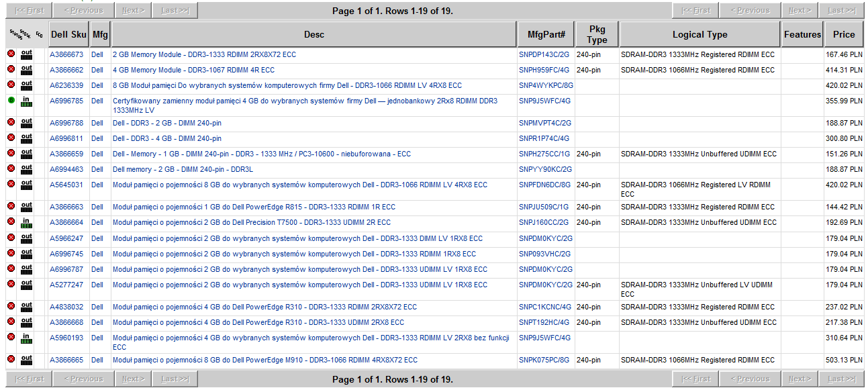Click the out-of-stock icon for SKU A6996811
868x390 pixels.
pyautogui.click(x=26, y=138)
